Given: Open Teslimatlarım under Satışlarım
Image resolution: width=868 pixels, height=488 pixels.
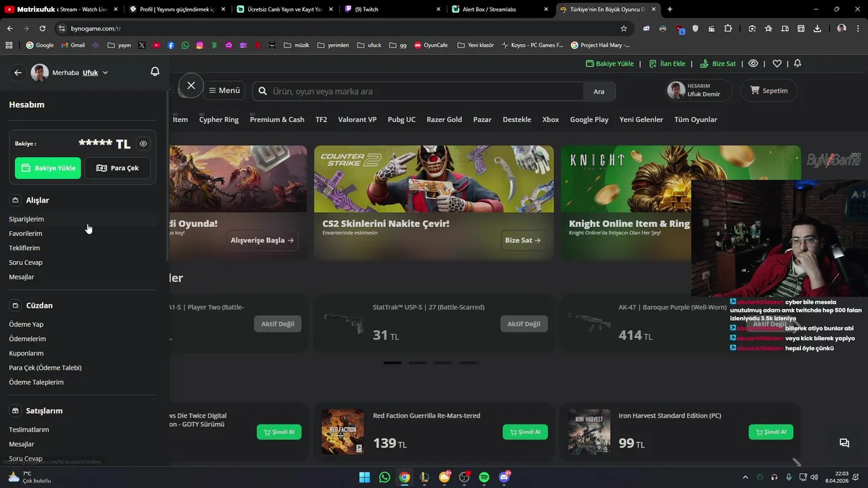Looking at the screenshot, I should (x=29, y=430).
